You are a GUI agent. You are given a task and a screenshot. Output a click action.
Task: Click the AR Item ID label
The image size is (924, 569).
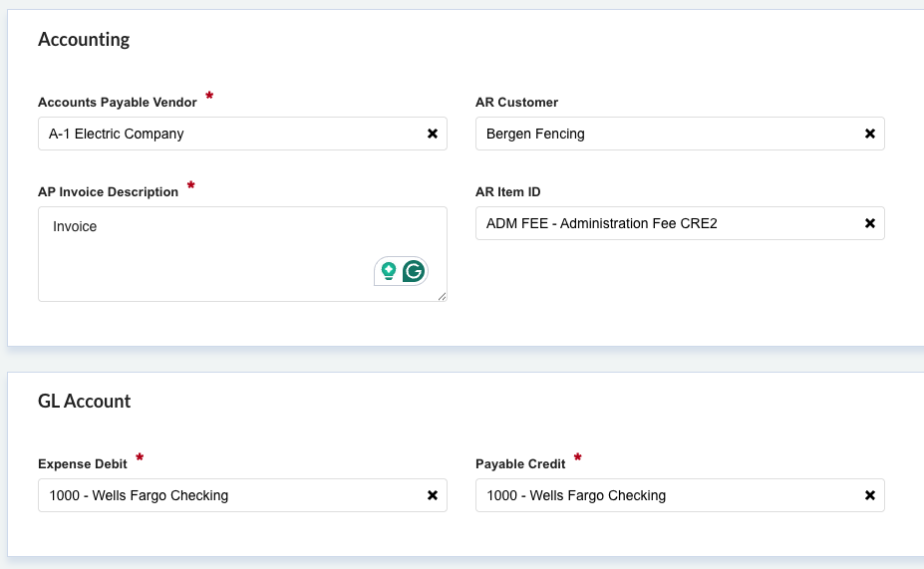pyautogui.click(x=508, y=192)
